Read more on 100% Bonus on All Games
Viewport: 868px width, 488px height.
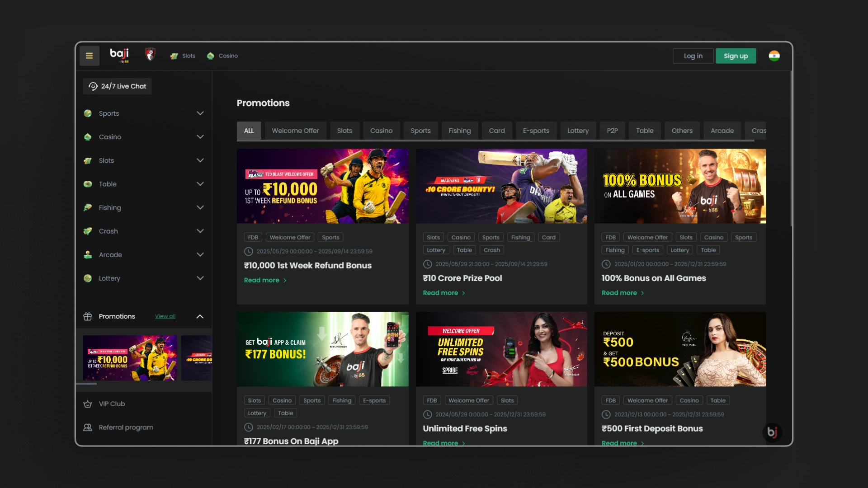(623, 293)
